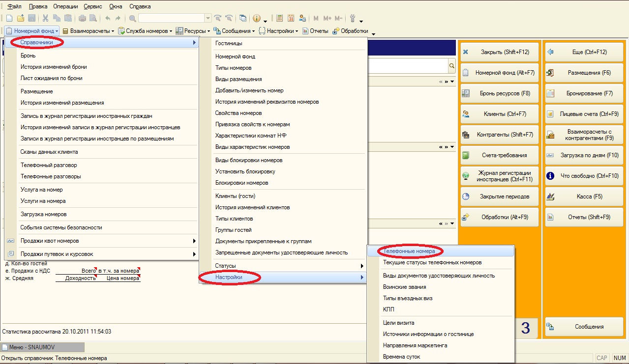Image resolution: width=629 pixels, height=364 pixels.
Task: Expand the Продажи квот номеров submenu
Action: pos(101,241)
